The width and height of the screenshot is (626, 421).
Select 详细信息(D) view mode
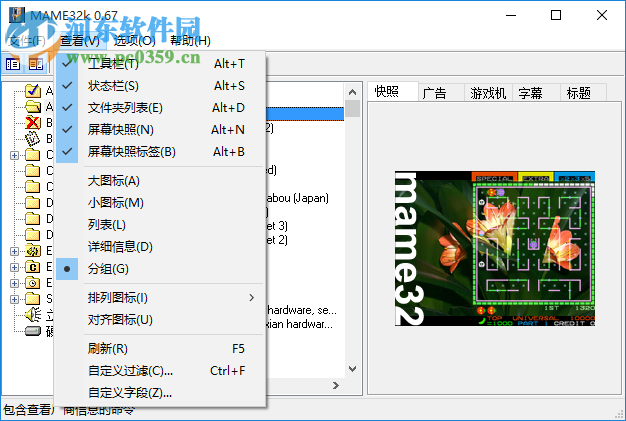point(160,247)
